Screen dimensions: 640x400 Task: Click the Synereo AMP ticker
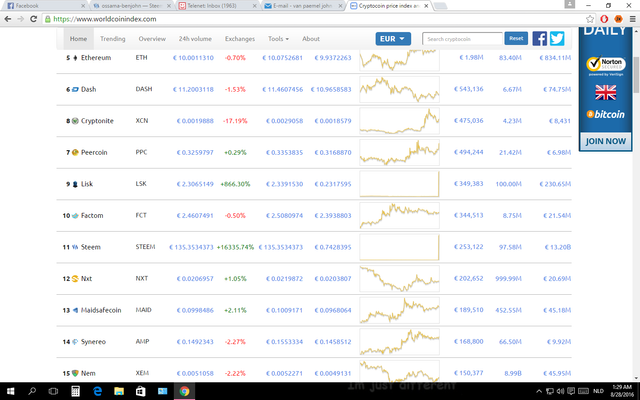tap(142, 342)
